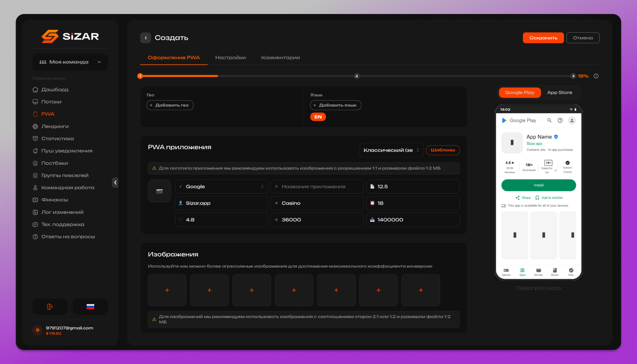
Task: Click the developer field Sizar.app
Action: [x=221, y=203]
